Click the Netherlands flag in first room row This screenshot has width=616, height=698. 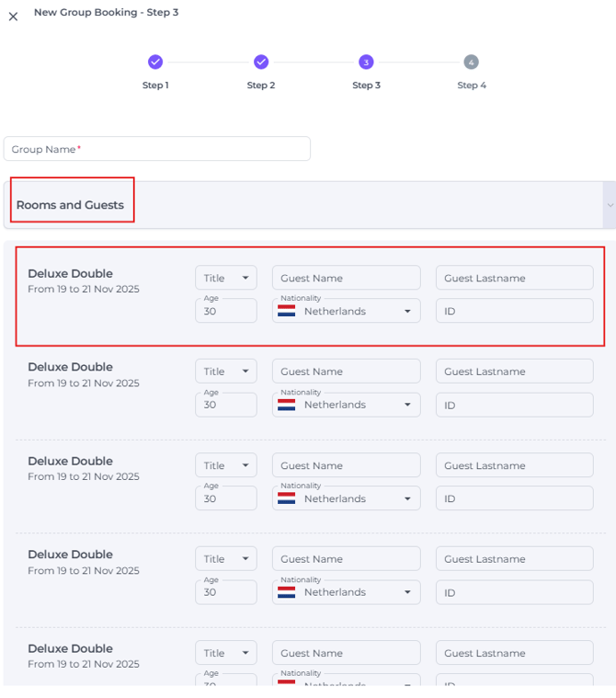coord(287,311)
